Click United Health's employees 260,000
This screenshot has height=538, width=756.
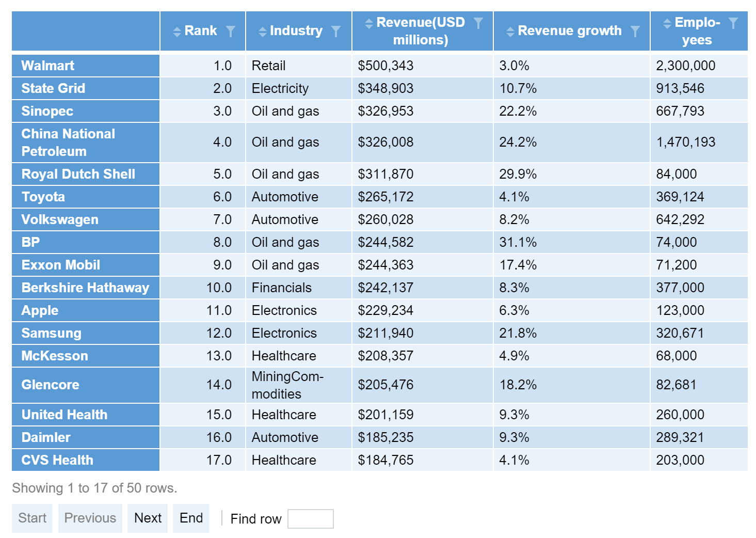[699, 415]
